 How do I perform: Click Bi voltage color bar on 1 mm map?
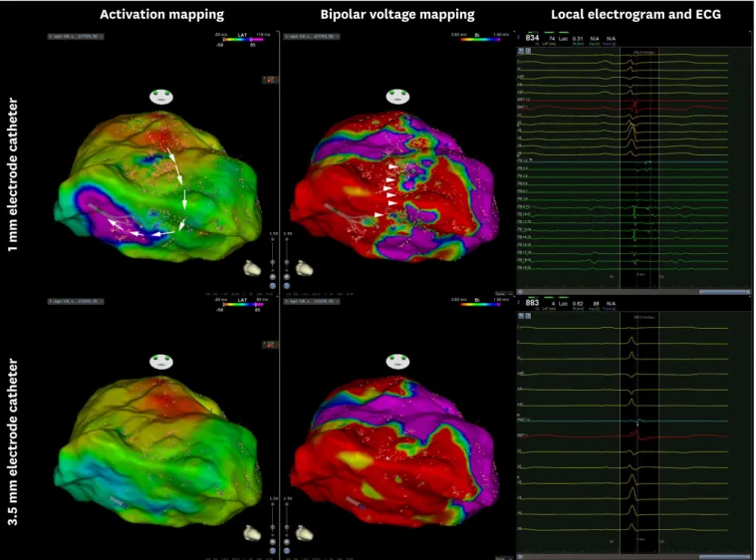481,40
